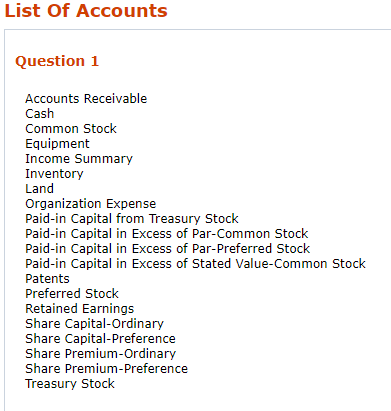Choose Paid-in Capital in Excess of Stated Value-Common Stock
This screenshot has width=391, height=411.
click(195, 264)
